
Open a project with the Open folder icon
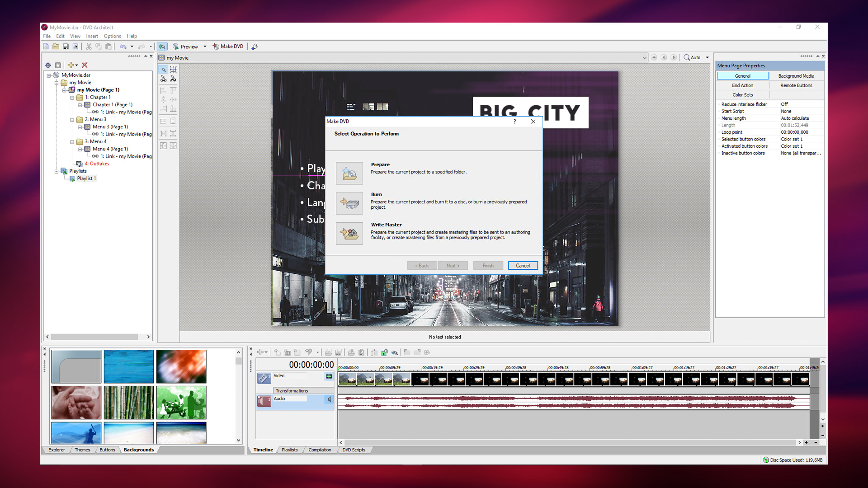click(x=56, y=46)
